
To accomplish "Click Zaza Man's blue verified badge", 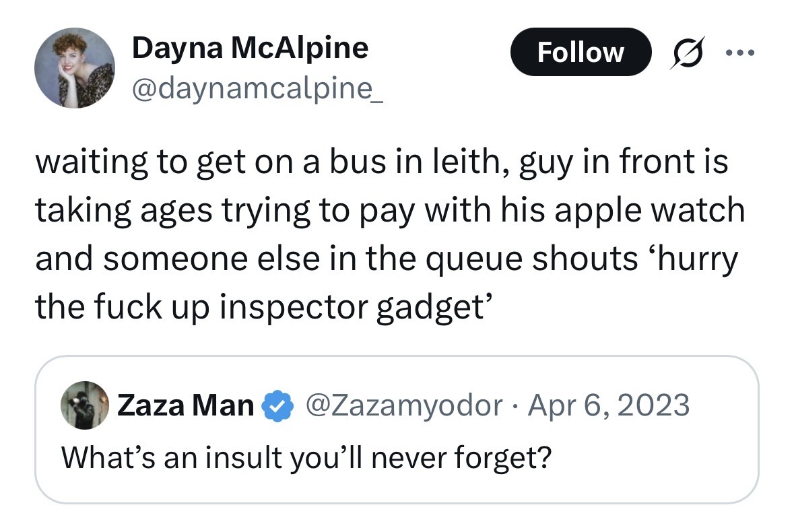I will [x=275, y=405].
